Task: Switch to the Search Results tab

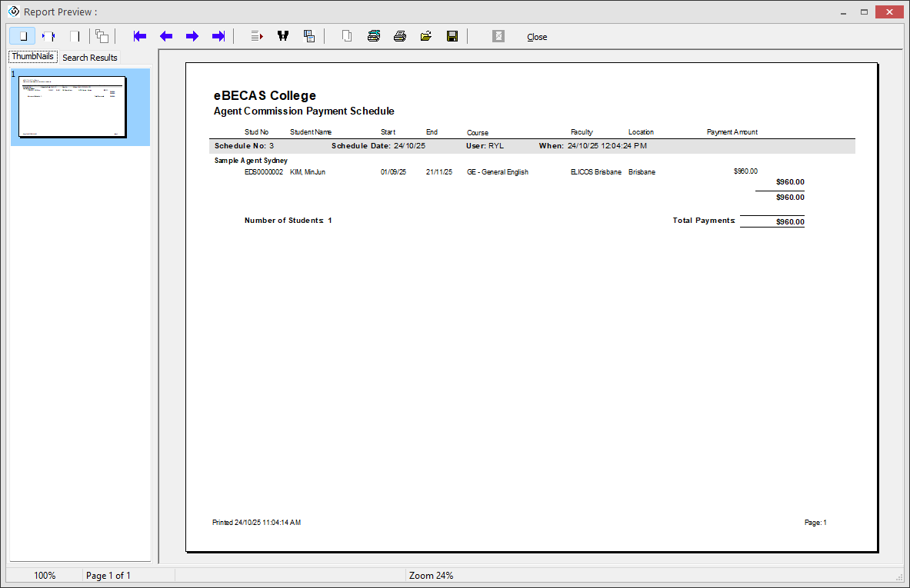Action: 90,58
